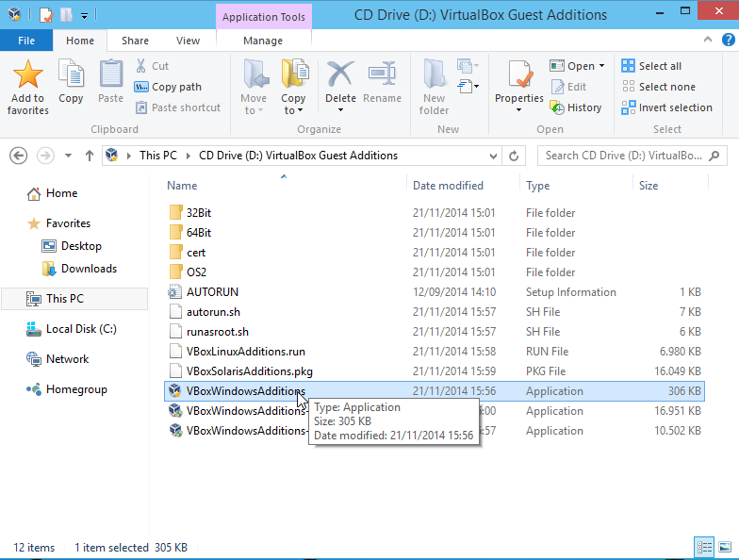
Task: Click the Paste clipboard icon
Action: point(111,74)
